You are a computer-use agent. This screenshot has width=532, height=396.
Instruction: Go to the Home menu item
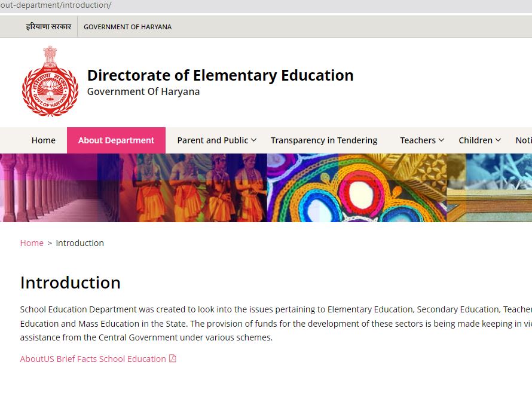coord(44,140)
